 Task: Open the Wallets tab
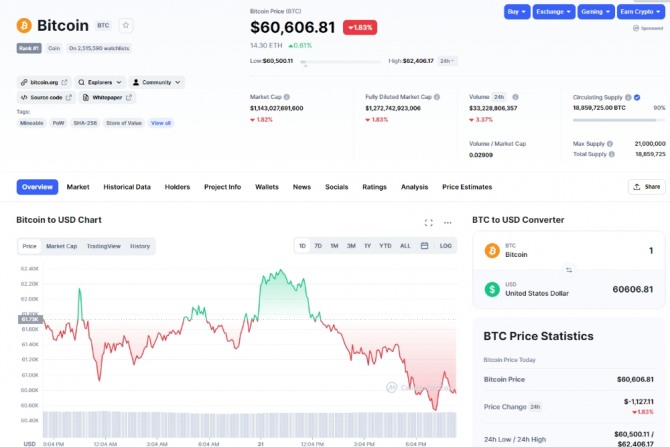267,187
